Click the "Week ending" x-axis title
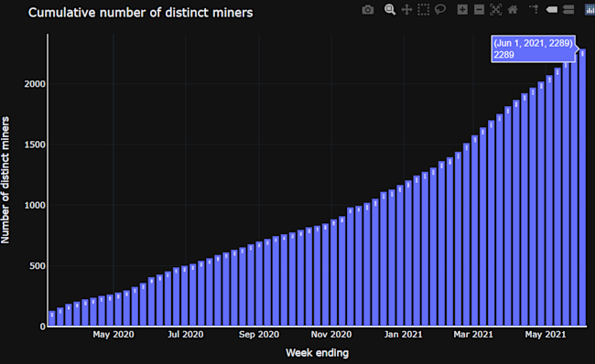Image resolution: width=595 pixels, height=364 pixels. (318, 353)
